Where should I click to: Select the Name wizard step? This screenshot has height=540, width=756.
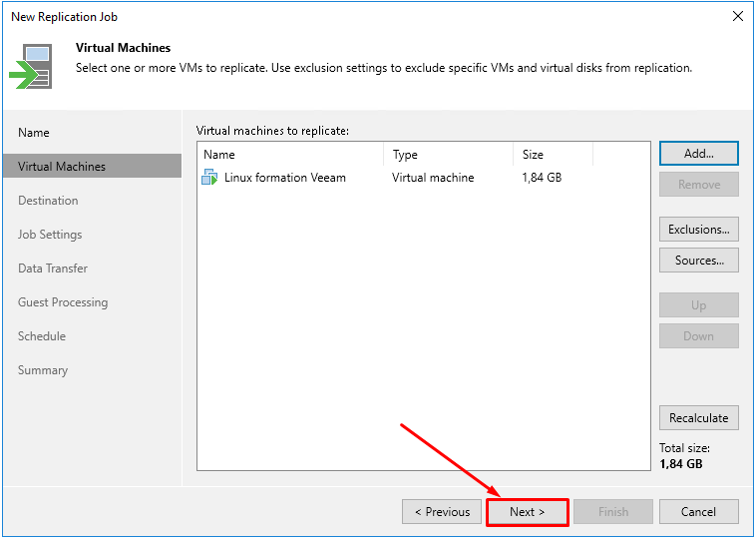[34, 133]
